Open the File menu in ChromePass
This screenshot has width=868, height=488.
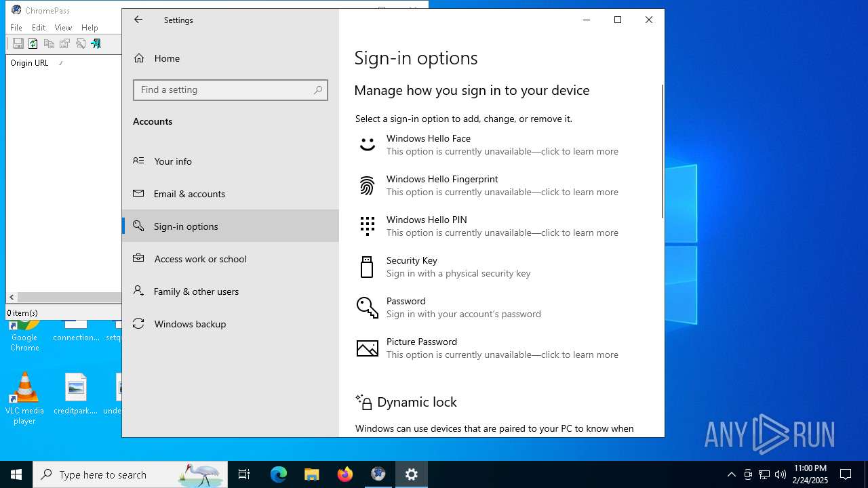click(16, 28)
